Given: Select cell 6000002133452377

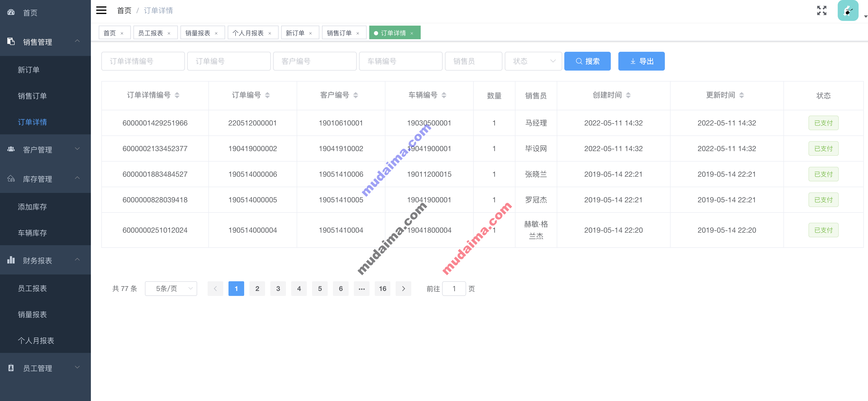Looking at the screenshot, I should pyautogui.click(x=155, y=148).
